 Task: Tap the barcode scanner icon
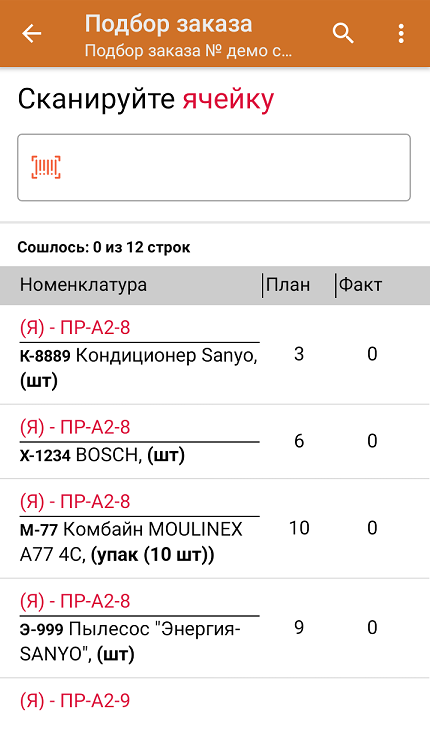point(46,167)
